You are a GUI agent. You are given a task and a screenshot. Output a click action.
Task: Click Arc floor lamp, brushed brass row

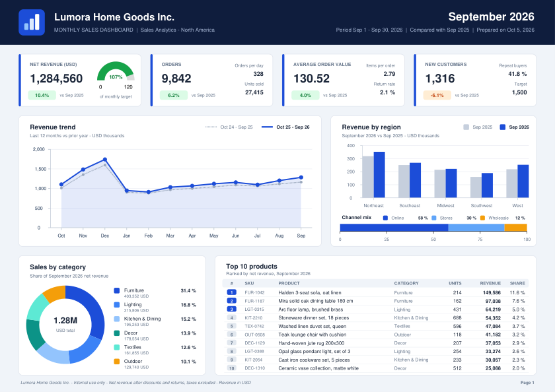pyautogui.click(x=375, y=310)
